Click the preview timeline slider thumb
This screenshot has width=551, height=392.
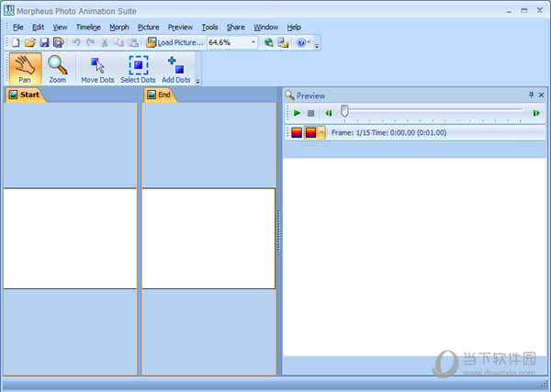tap(344, 111)
